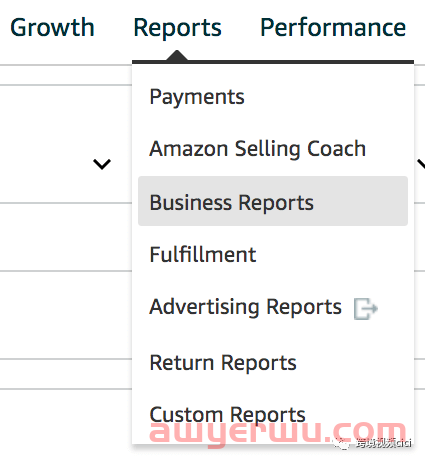Image resolution: width=425 pixels, height=462 pixels.
Task: Click the WeChat logo watermark icon
Action: 341,443
